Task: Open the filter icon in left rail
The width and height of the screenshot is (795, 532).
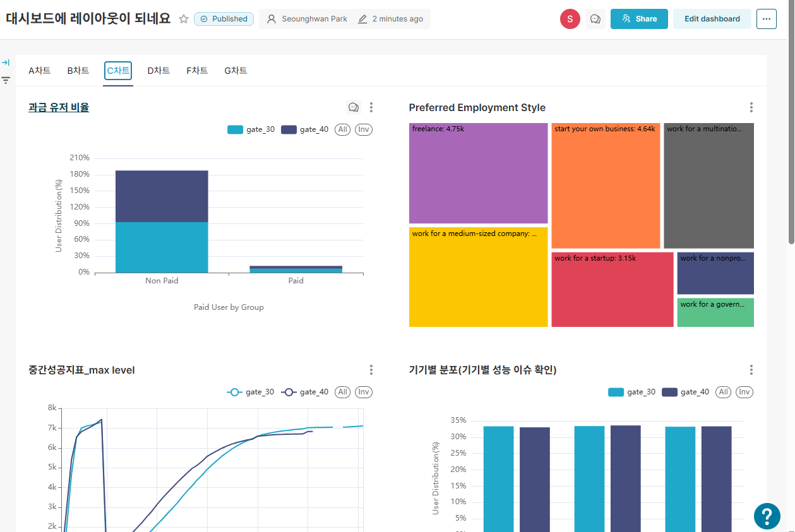Action: [x=6, y=80]
